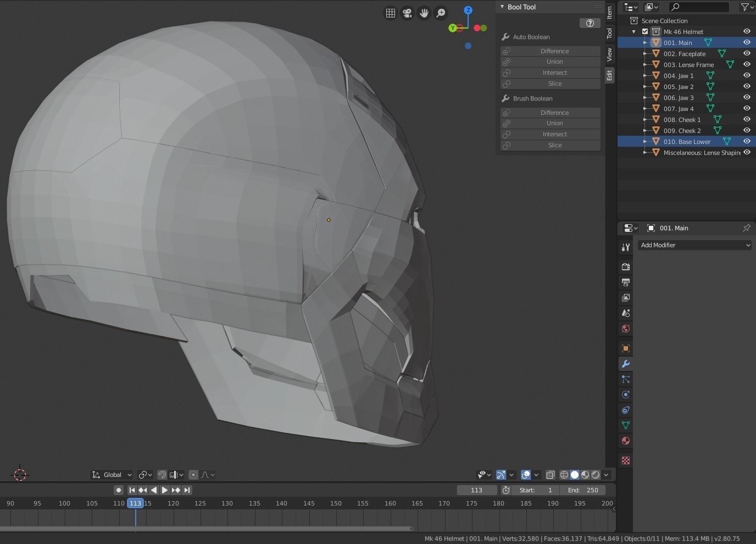
Task: Apply Auto Boolean Slice
Action: [x=551, y=84]
